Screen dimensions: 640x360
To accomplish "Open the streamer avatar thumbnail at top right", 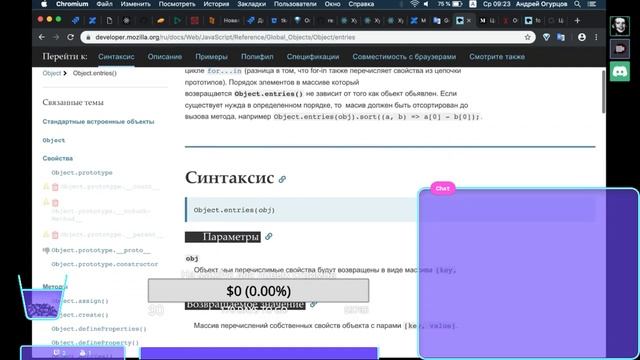I will click(x=620, y=26).
